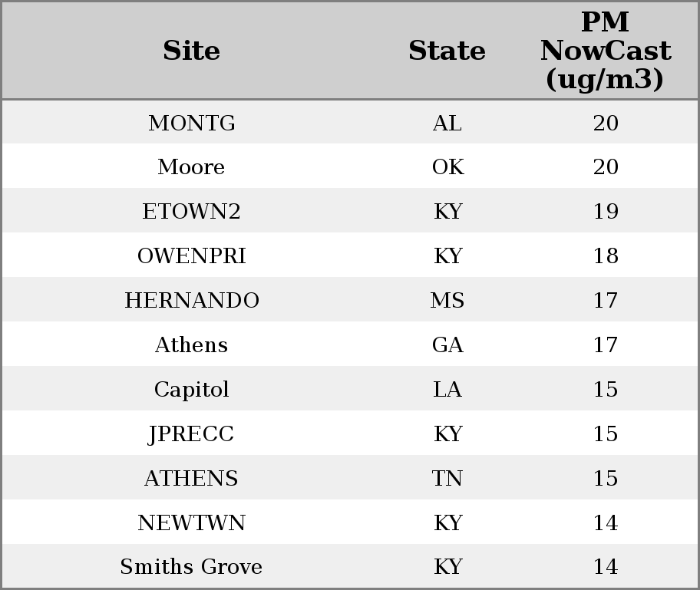Select the Moore site cell
Screen dimensions: 700x590
[192, 167]
